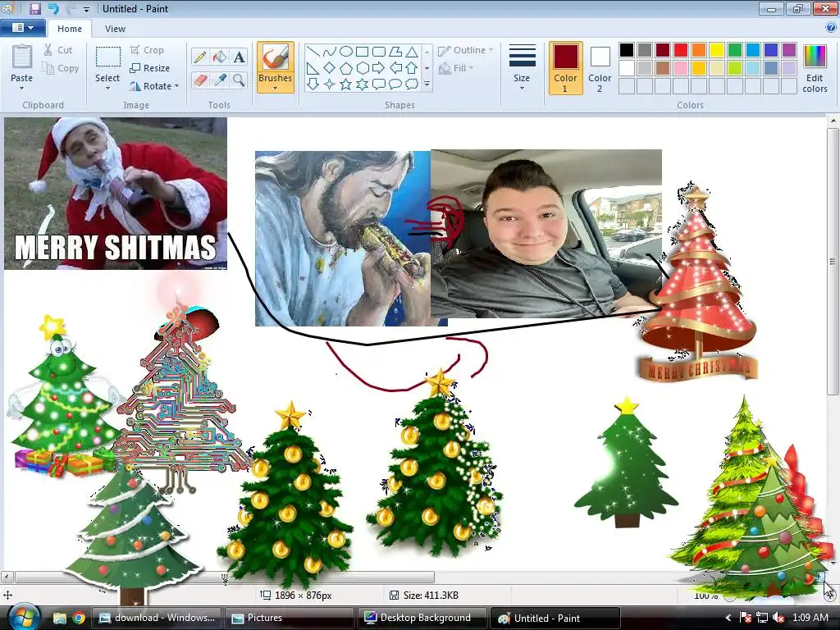Choose the Line shape

pyautogui.click(x=313, y=52)
